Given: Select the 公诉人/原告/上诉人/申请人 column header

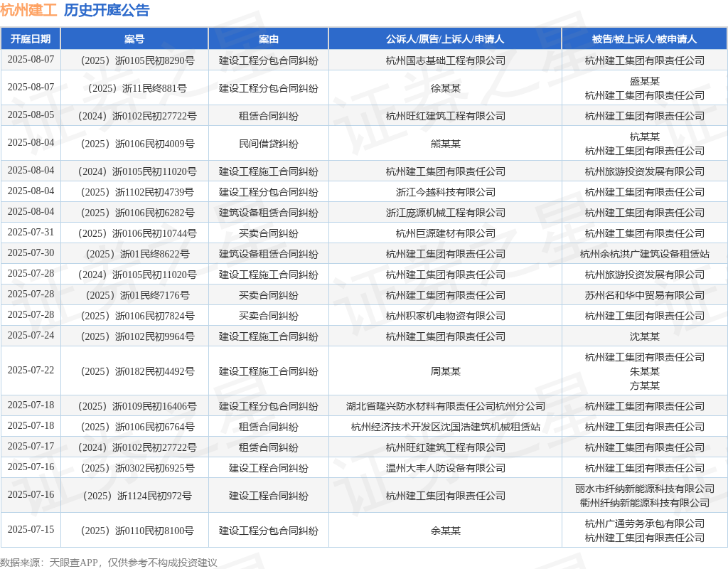Looking at the screenshot, I should 445,39.
